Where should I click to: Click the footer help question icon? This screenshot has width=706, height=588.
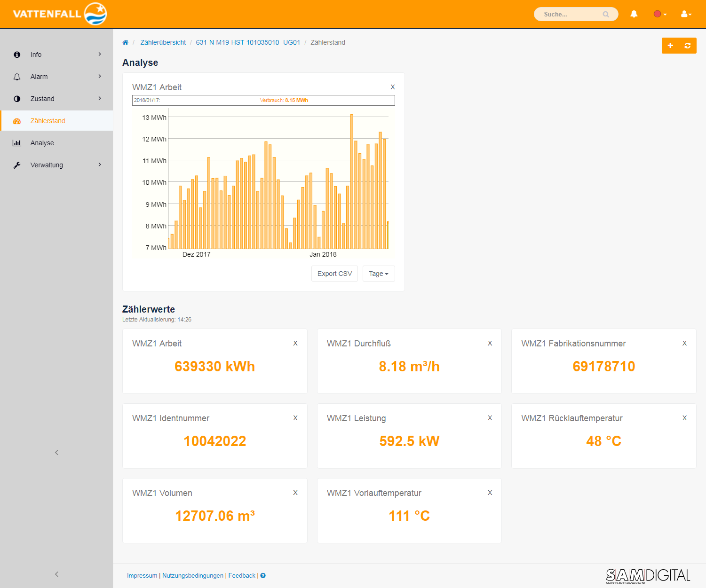[x=263, y=575]
